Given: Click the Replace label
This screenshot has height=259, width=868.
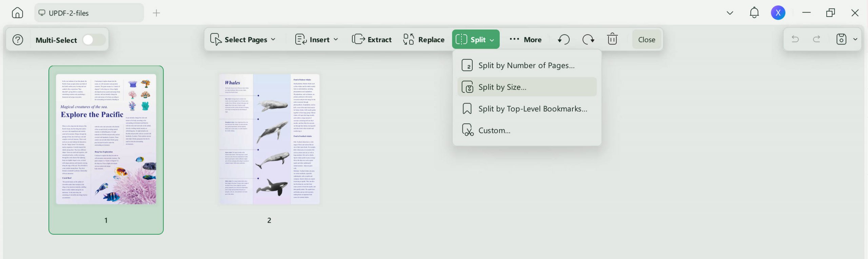Looking at the screenshot, I should pos(431,40).
